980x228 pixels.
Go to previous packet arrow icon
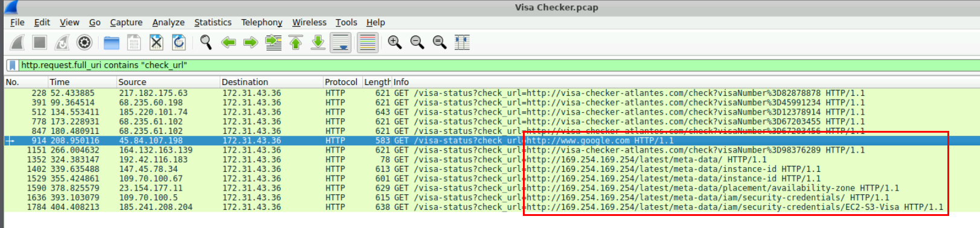[228, 42]
